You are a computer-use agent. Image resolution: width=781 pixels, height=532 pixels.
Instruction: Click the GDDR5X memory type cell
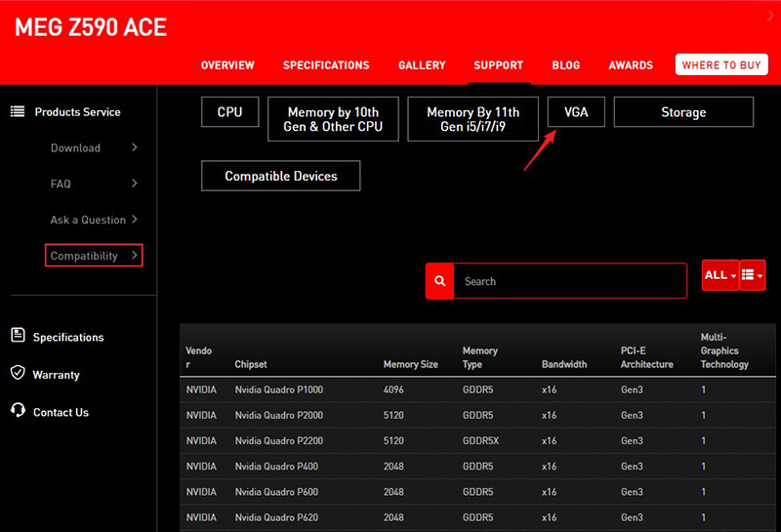480,441
